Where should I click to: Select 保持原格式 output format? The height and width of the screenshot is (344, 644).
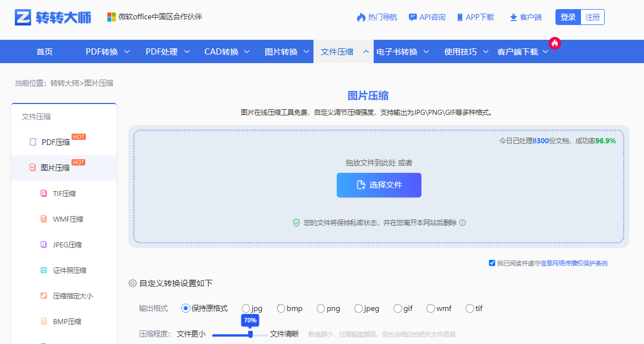[186, 308]
